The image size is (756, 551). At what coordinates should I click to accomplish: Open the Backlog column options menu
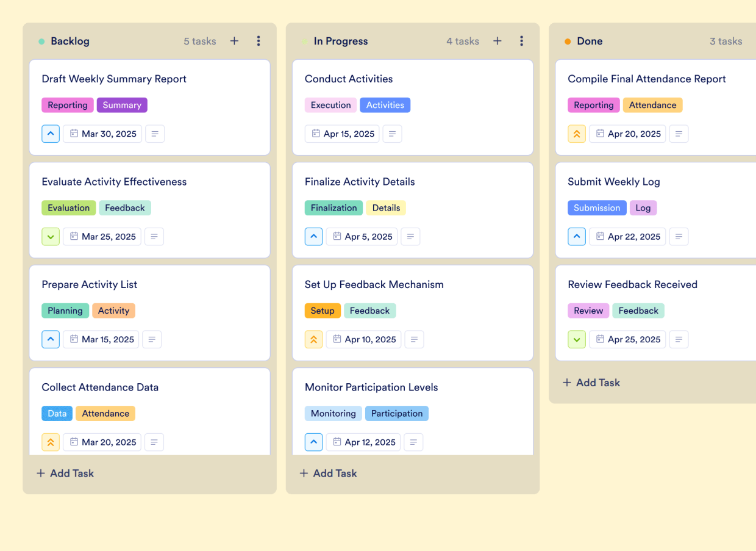259,41
